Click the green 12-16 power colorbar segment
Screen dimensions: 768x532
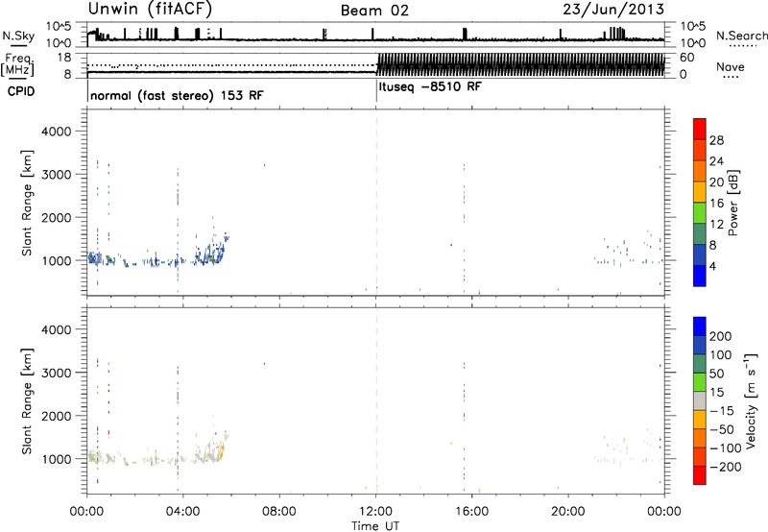coord(700,213)
